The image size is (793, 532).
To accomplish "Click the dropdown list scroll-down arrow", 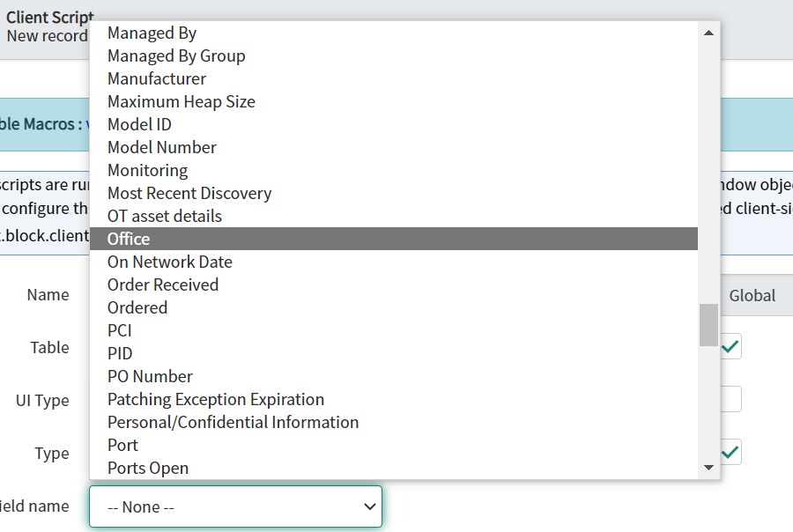I will 708,468.
